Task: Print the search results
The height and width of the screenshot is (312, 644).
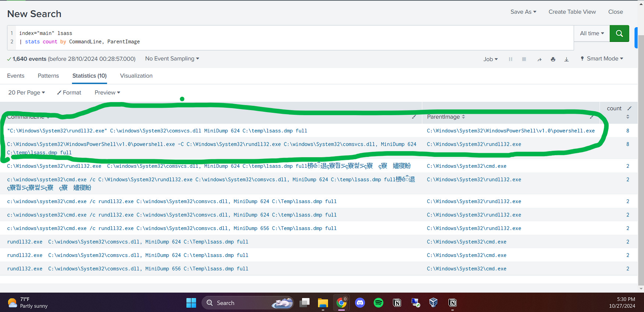Action: pyautogui.click(x=553, y=59)
